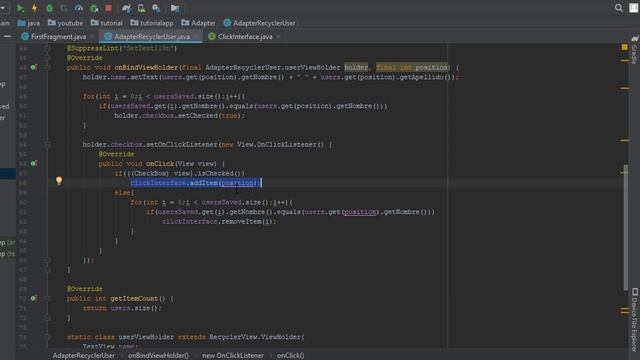Click onClick() in bottom breadcrumb
Viewport: 640px width, 360px height.
pyautogui.click(x=291, y=356)
